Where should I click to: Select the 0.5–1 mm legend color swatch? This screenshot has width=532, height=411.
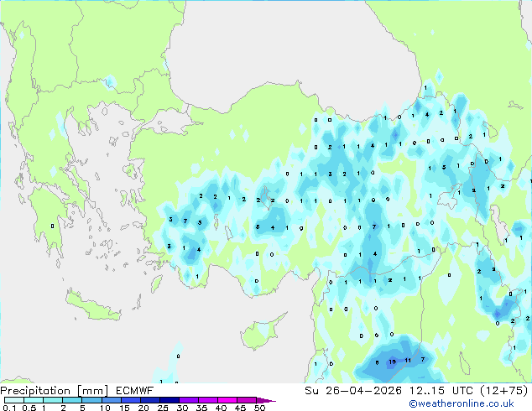pos(34,400)
